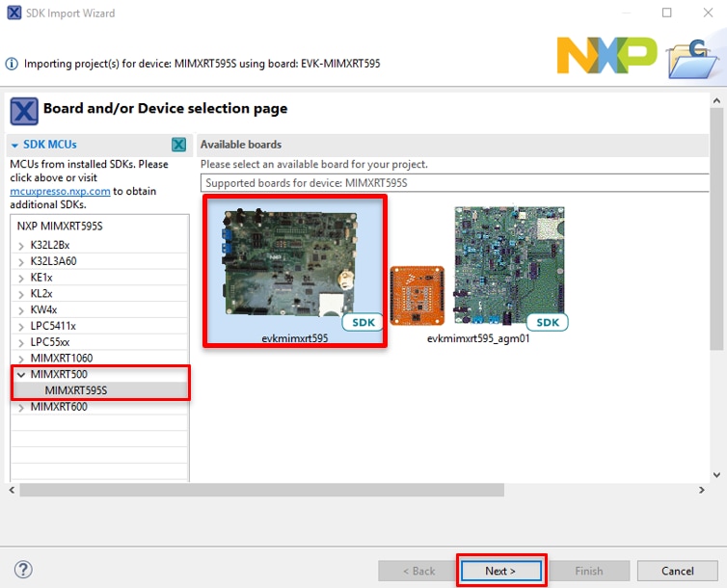Select the MIMXRT595S device
This screenshot has width=727, height=588.
click(x=76, y=390)
